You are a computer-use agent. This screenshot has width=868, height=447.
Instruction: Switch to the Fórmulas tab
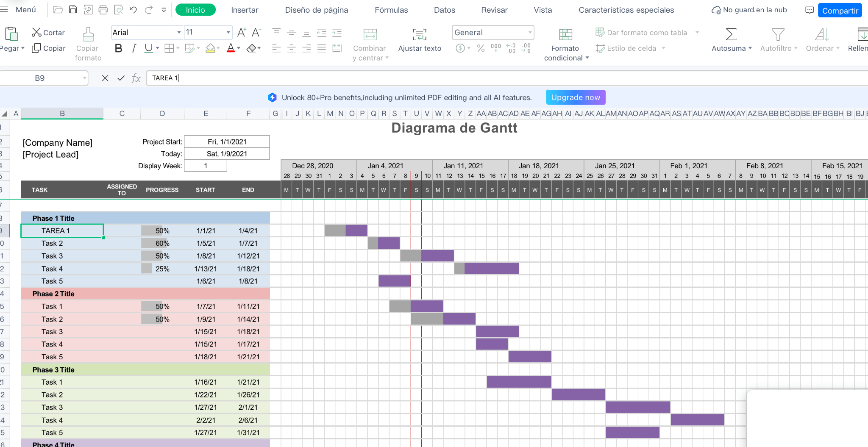point(391,9)
